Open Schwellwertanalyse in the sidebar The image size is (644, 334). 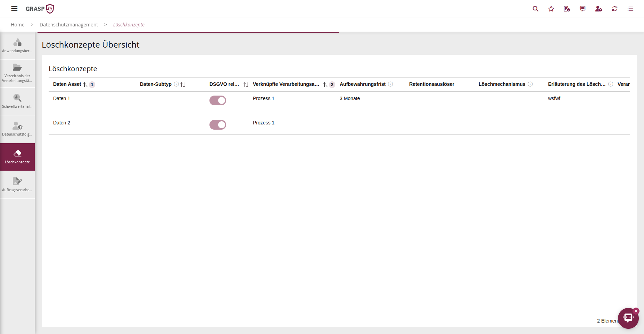[17, 101]
